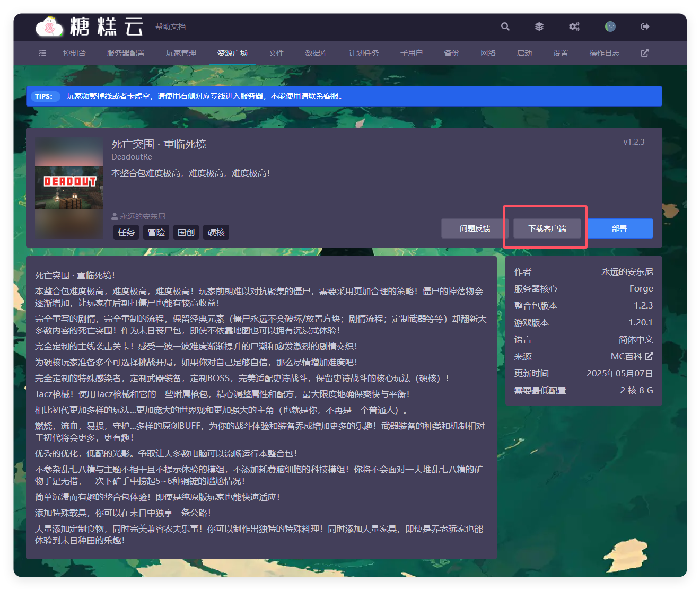Go to 设置 tab
The width and height of the screenshot is (700, 590).
(x=561, y=53)
